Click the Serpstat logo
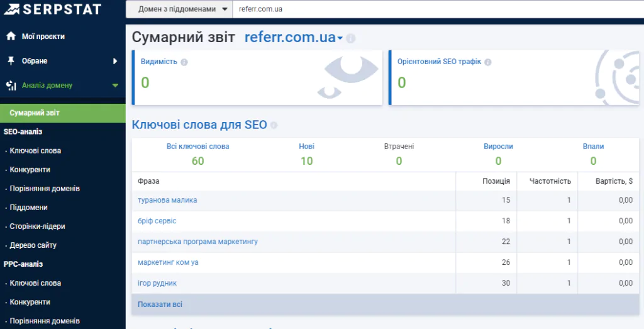 tap(52, 9)
